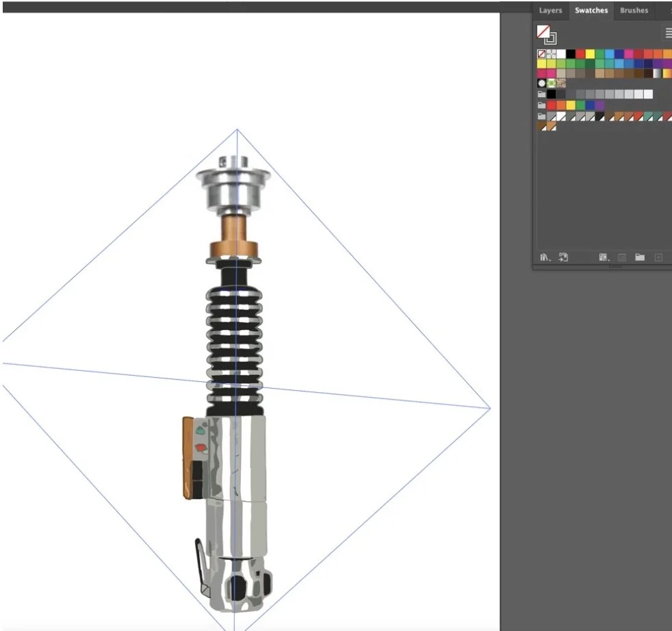The width and height of the screenshot is (672, 631).
Task: Select the global swatches color group folder
Action: (x=542, y=116)
